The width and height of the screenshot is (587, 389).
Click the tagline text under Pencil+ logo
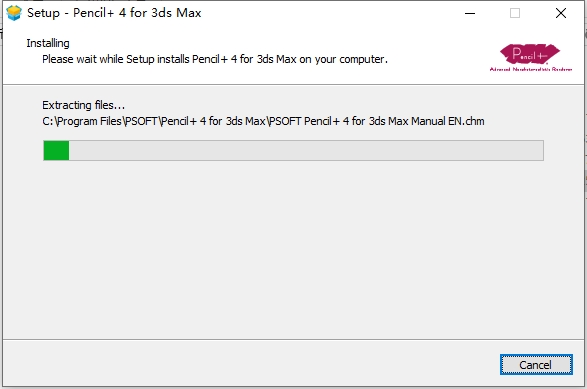click(x=531, y=69)
